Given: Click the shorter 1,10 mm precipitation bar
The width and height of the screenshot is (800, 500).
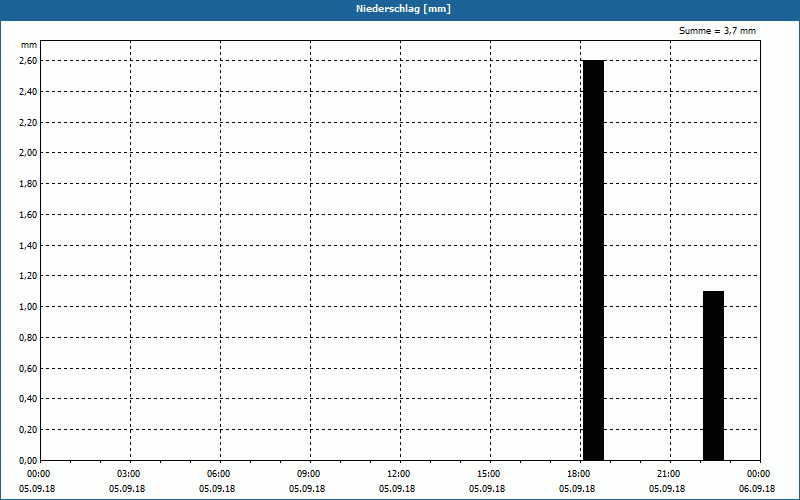Looking at the screenshot, I should [x=713, y=376].
